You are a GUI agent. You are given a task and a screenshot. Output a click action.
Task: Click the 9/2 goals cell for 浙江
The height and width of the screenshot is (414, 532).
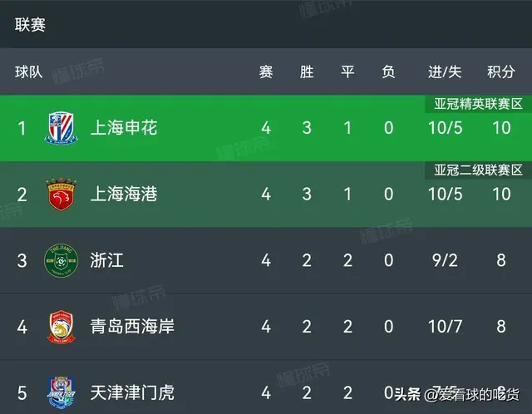pyautogui.click(x=444, y=260)
